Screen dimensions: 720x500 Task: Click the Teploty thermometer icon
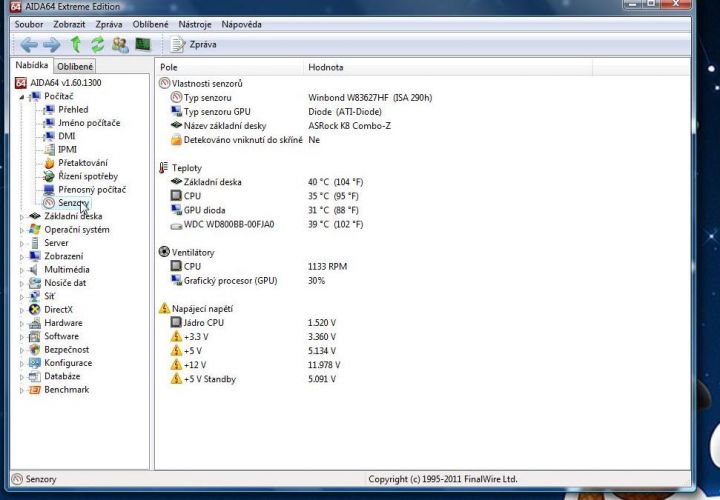(163, 168)
